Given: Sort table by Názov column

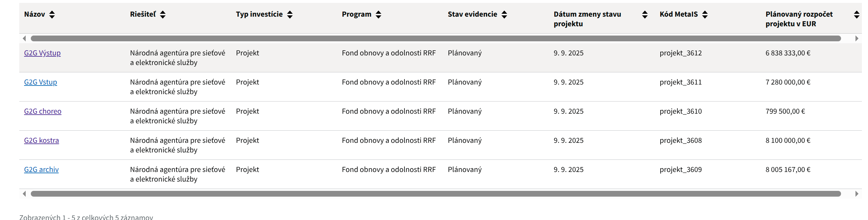Looking at the screenshot, I should (52, 14).
